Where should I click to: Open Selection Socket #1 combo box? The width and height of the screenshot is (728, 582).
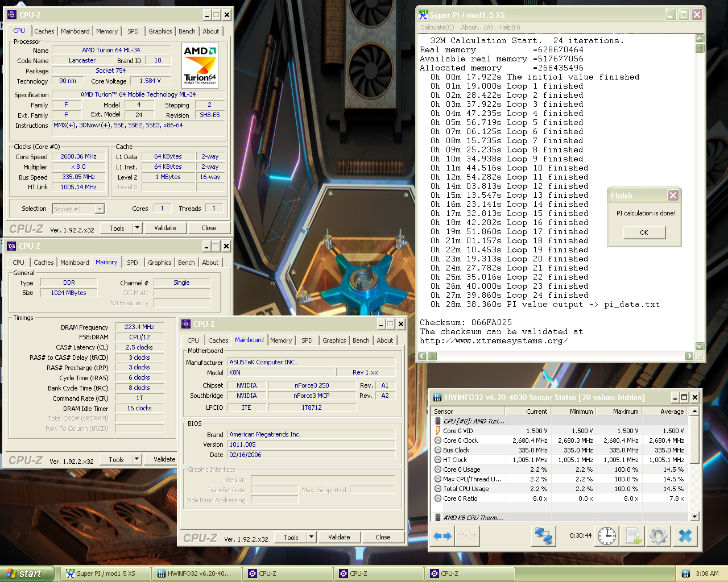pyautogui.click(x=78, y=209)
